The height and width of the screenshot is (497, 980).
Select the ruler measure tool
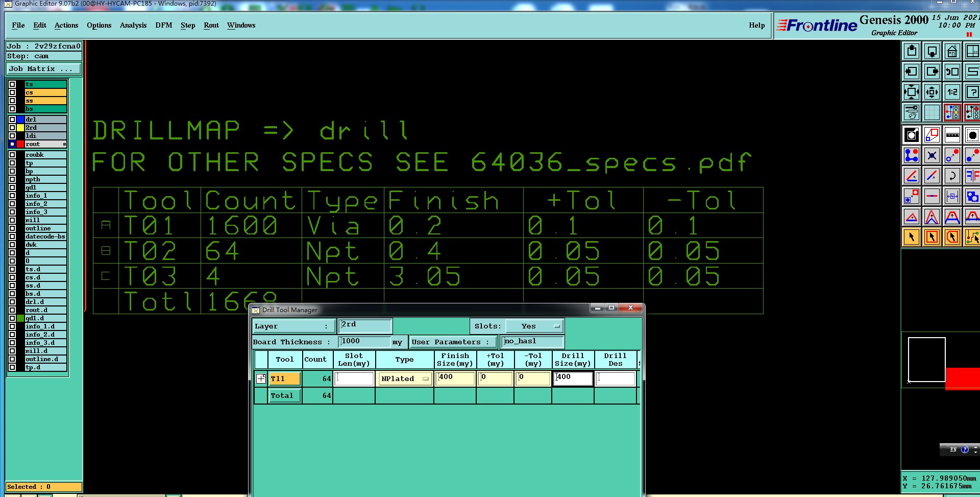(952, 135)
